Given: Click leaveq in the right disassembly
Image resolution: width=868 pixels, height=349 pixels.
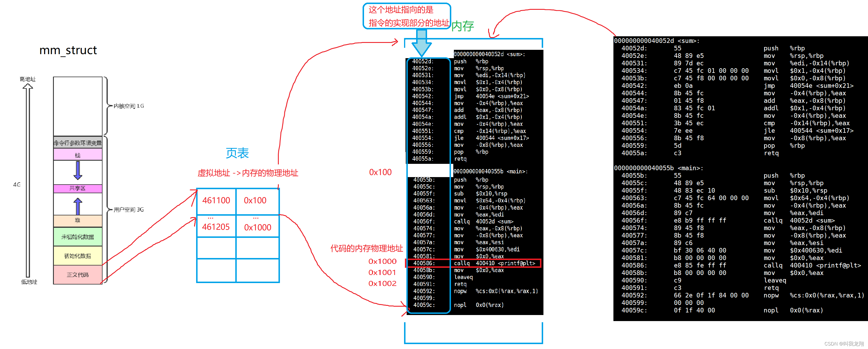Looking at the screenshot, I should tap(775, 281).
